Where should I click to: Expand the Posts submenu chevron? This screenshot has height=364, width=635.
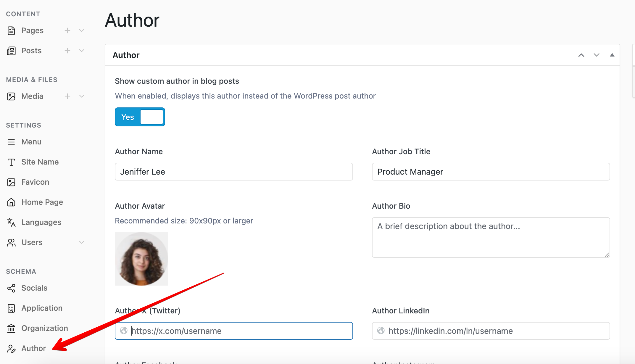82,51
